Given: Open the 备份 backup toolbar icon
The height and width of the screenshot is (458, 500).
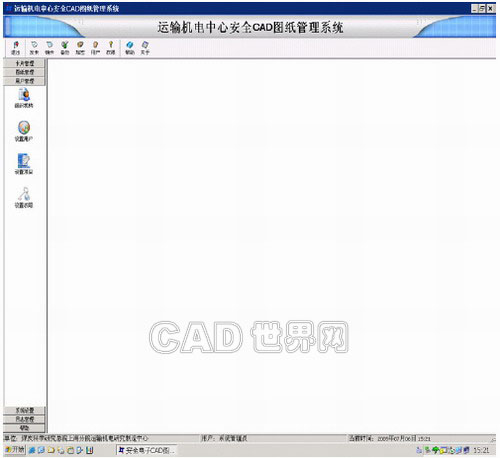Looking at the screenshot, I should [x=65, y=48].
